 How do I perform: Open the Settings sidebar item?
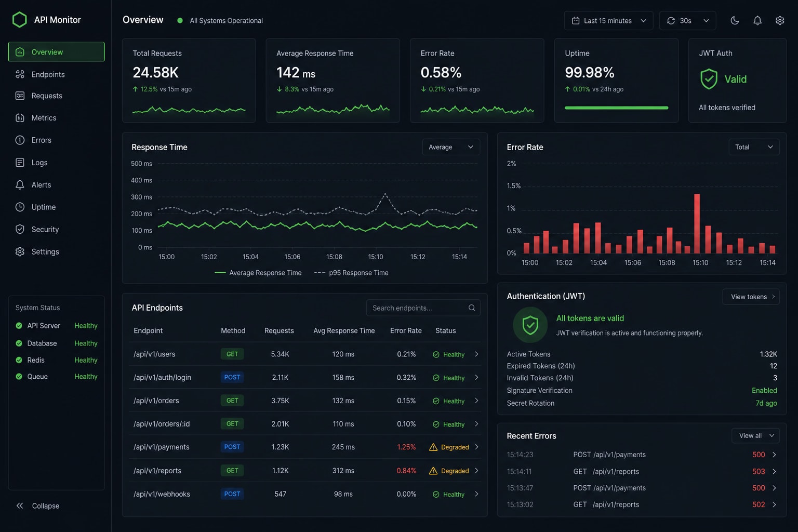coord(56,251)
